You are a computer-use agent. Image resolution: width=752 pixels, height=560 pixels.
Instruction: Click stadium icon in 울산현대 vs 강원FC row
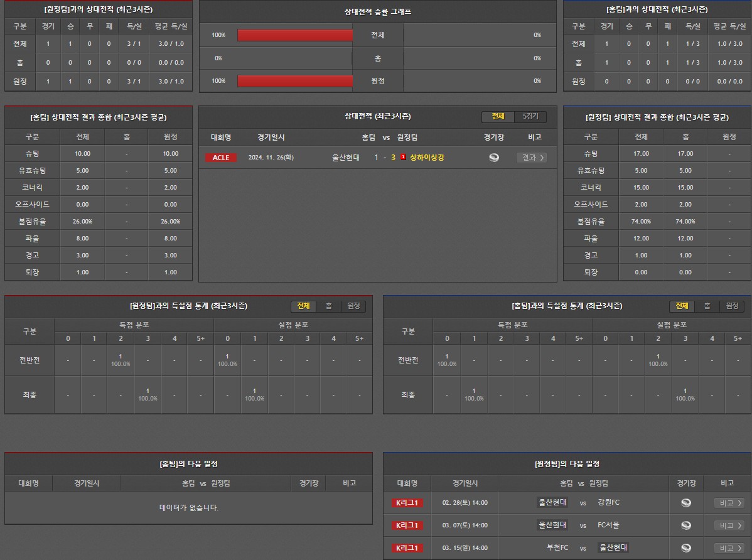686,503
